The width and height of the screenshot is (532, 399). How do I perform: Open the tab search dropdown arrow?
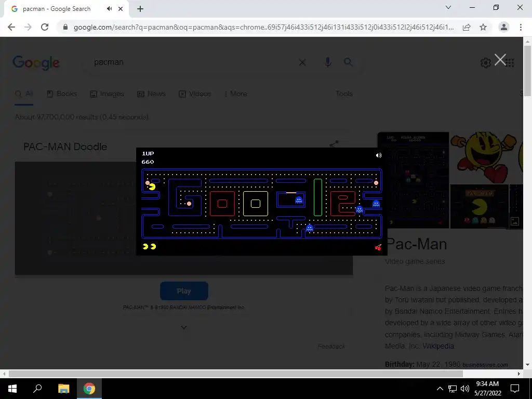(448, 7)
